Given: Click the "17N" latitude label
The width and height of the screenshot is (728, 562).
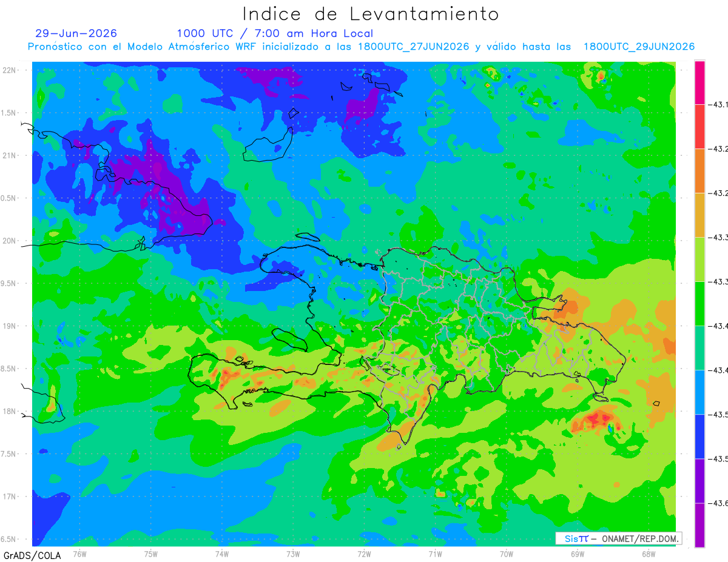Looking at the screenshot, I should click(x=10, y=497).
